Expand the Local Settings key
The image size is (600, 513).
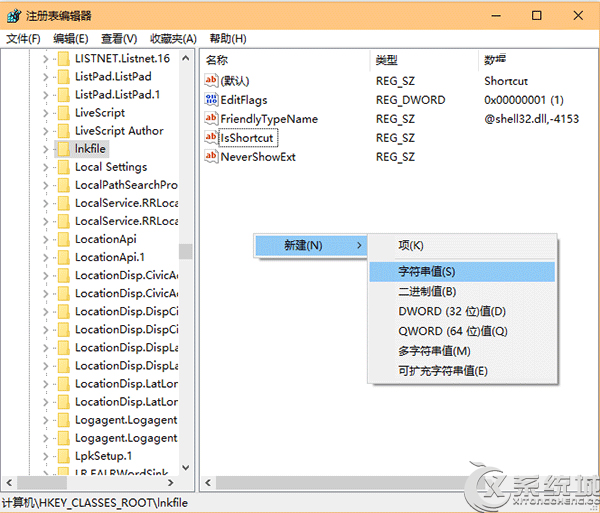click(x=46, y=168)
